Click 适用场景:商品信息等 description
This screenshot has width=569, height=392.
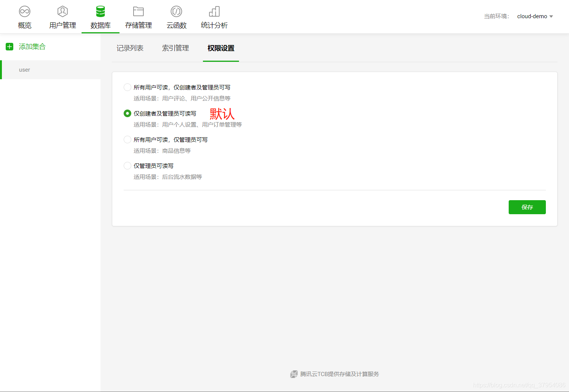pos(162,151)
